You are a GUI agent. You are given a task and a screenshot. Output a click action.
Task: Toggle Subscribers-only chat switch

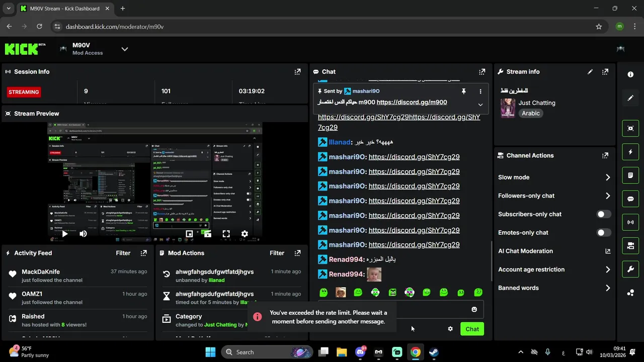[604, 214]
